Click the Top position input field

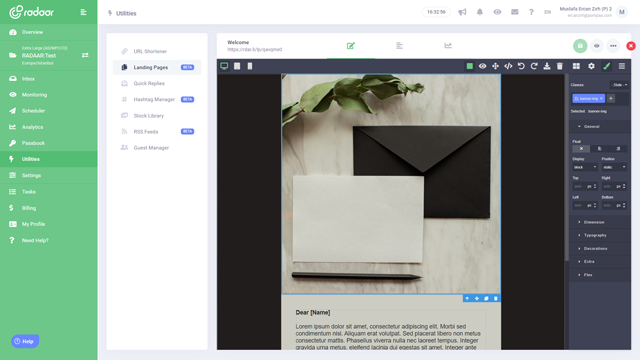(x=579, y=187)
